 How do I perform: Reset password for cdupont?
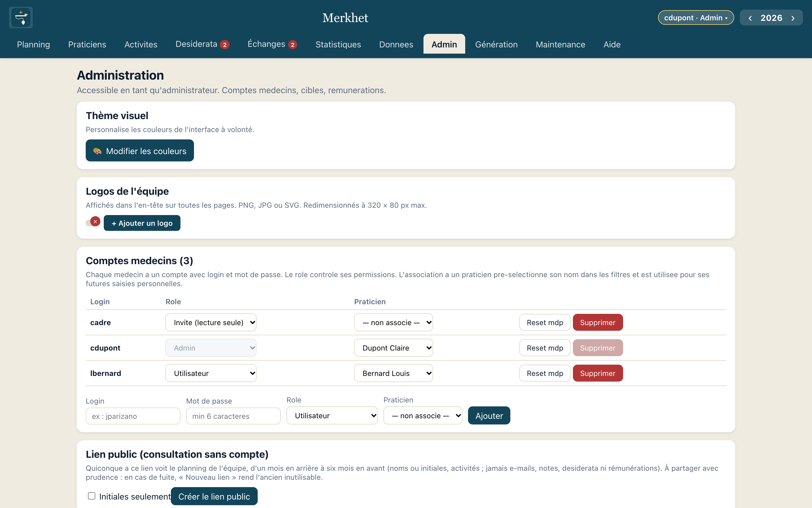click(545, 348)
